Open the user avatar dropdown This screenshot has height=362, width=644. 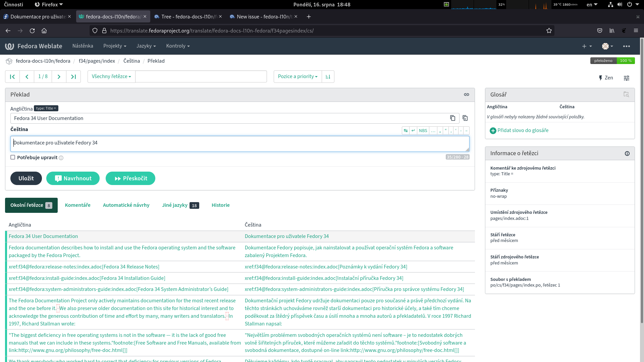pyautogui.click(x=607, y=46)
